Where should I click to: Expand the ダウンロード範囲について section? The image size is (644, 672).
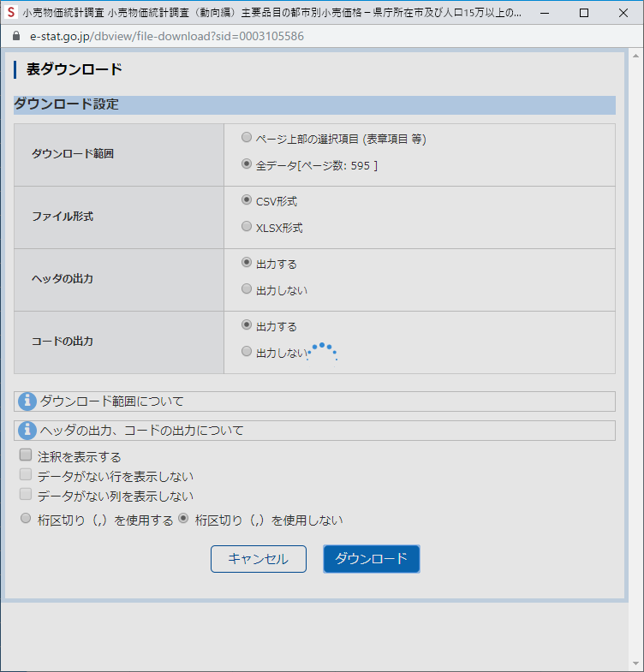point(111,401)
